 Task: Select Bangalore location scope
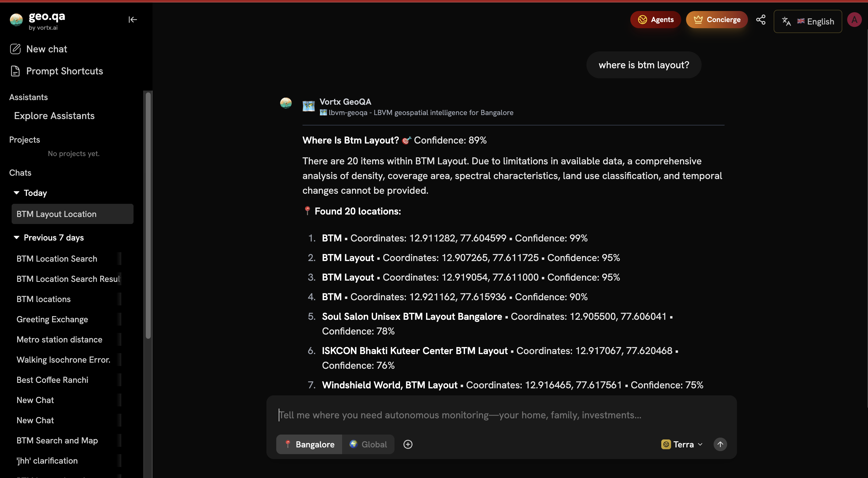(x=309, y=444)
